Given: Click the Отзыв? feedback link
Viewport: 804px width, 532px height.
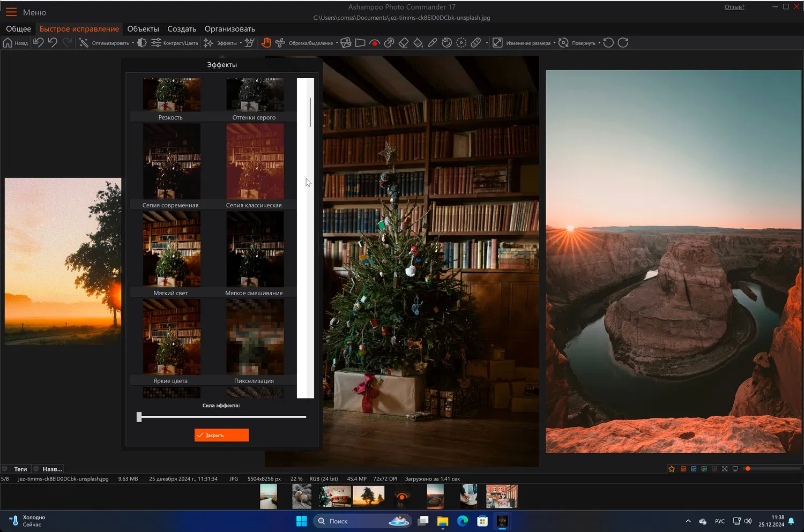Looking at the screenshot, I should pos(734,7).
